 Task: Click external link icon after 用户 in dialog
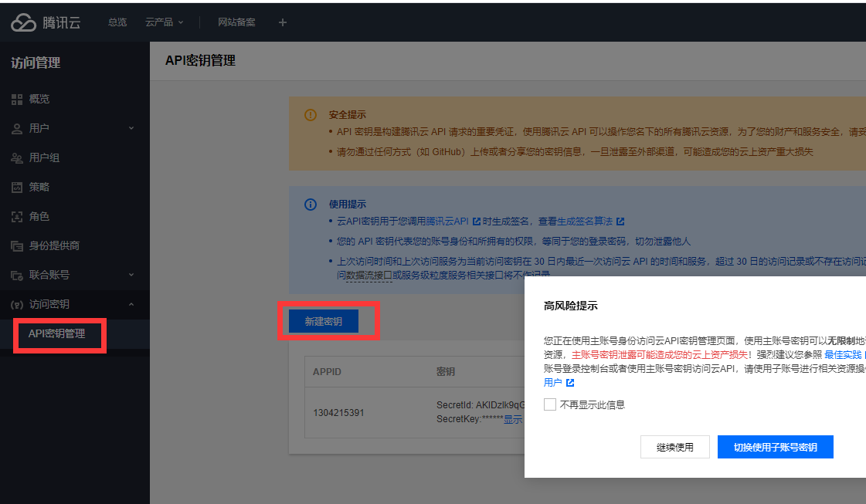tap(570, 383)
